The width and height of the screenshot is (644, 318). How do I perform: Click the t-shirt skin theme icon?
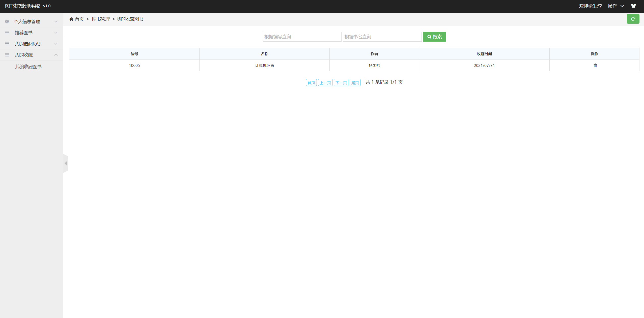click(x=633, y=6)
